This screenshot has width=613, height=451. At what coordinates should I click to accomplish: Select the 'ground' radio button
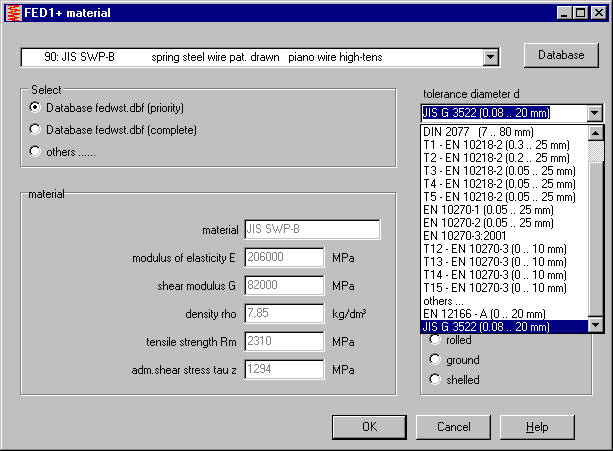point(435,360)
